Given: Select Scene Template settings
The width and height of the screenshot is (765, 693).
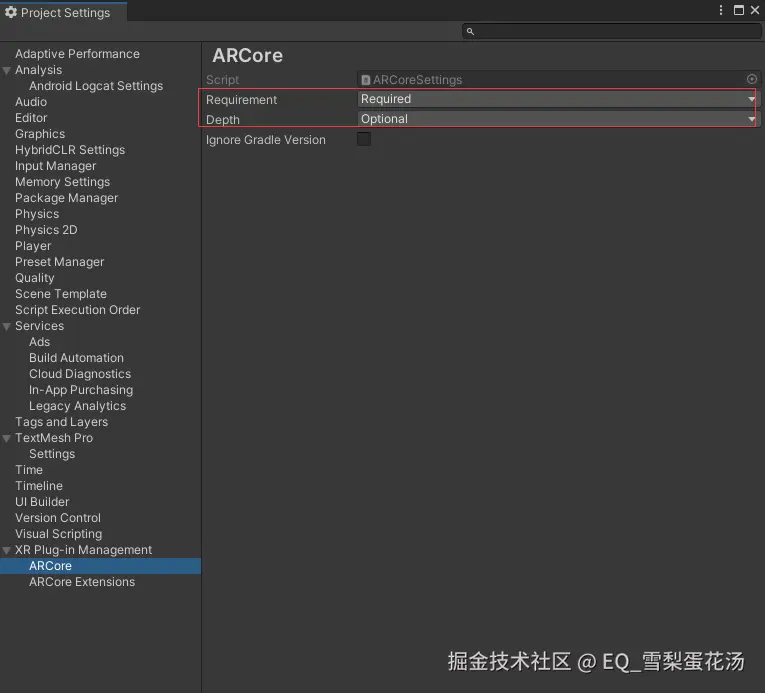Looking at the screenshot, I should (x=60, y=294).
